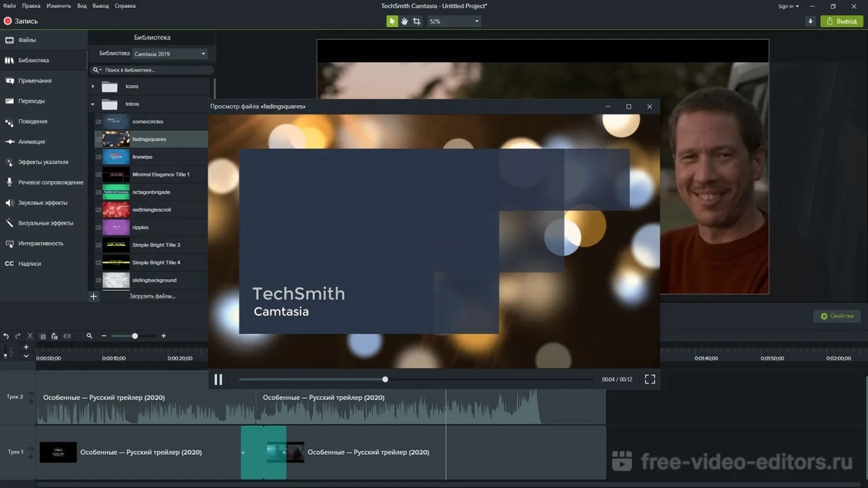Image resolution: width=868 pixels, height=488 pixels.
Task: Open the Переходы transitions tab
Action: 44,101
